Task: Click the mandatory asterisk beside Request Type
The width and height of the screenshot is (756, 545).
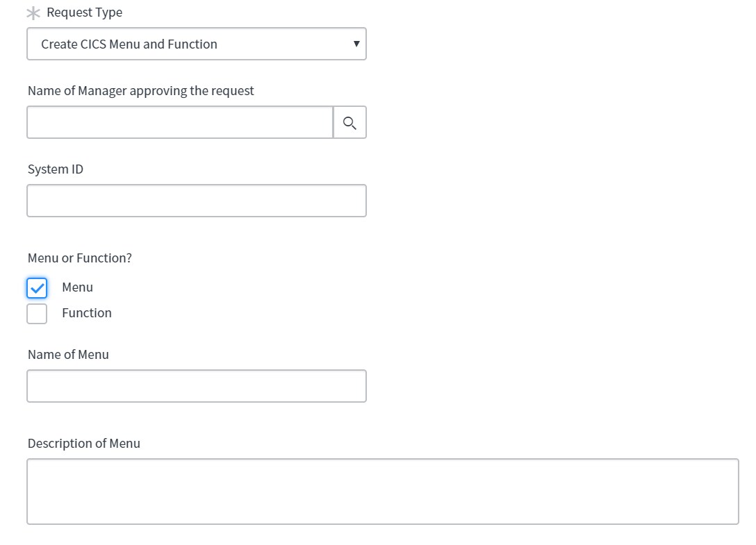Action: (33, 13)
